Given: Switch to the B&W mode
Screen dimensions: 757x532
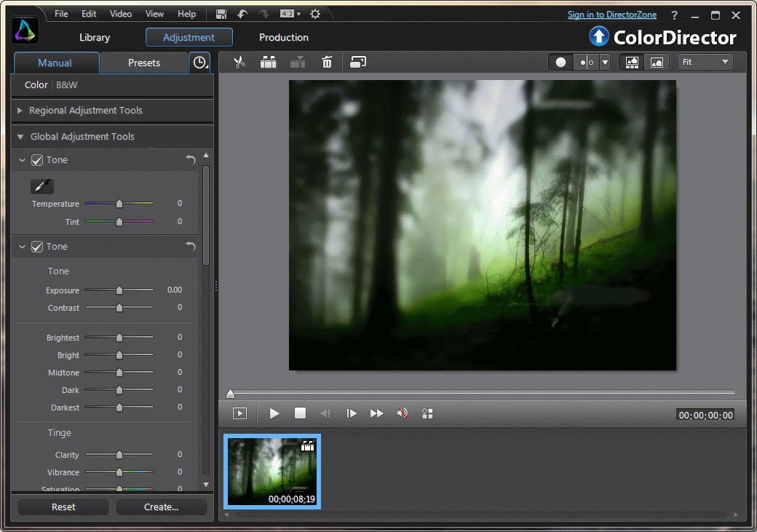Looking at the screenshot, I should tap(67, 85).
